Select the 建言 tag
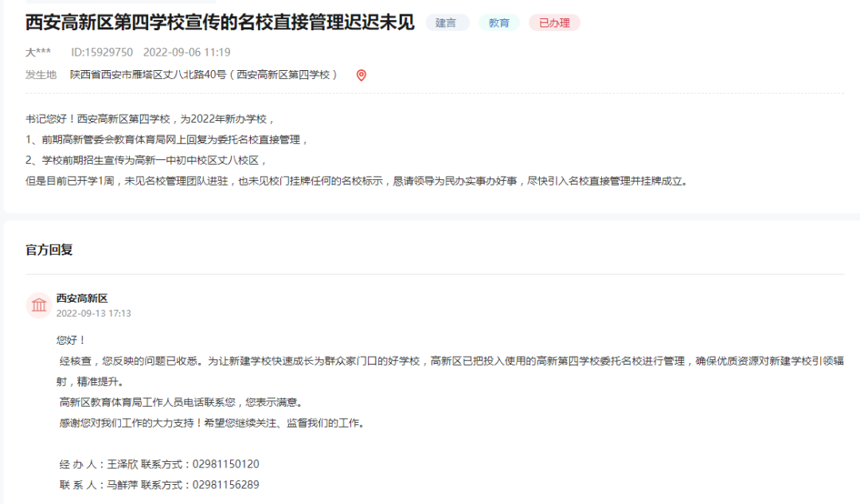This screenshot has width=860, height=504. coord(446,23)
